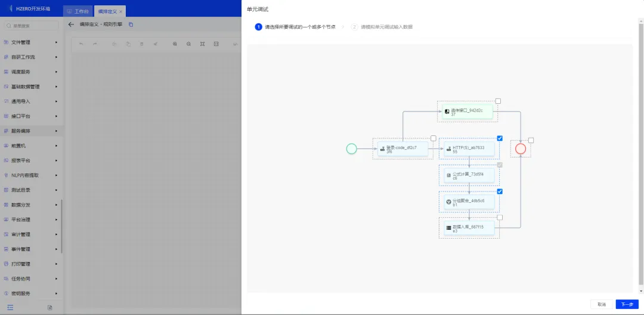Open the 打印管理 menu item
The image size is (644, 315).
point(31,264)
